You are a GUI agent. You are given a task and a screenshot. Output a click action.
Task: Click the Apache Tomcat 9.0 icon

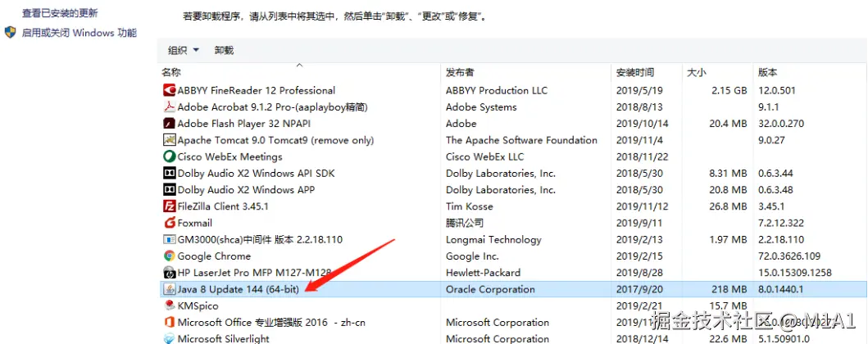169,140
